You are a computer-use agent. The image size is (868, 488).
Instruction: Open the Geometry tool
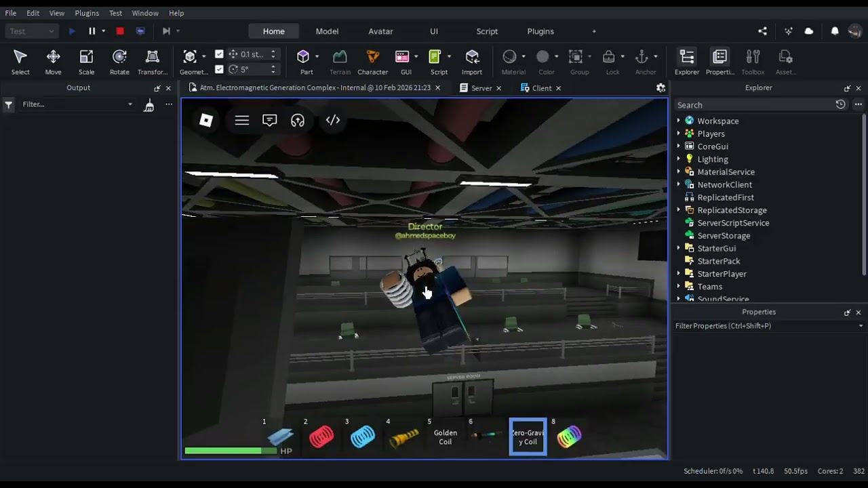click(x=190, y=62)
